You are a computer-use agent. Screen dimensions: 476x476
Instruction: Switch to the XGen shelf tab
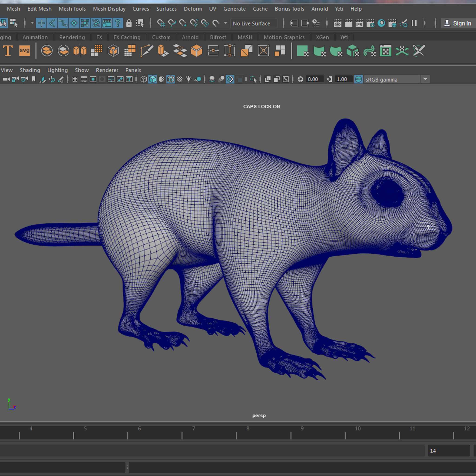[x=322, y=37]
